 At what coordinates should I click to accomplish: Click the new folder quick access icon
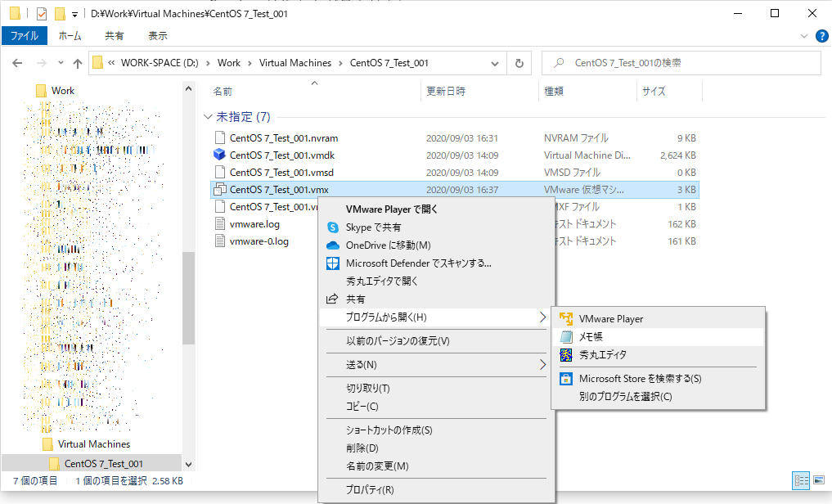[x=60, y=14]
